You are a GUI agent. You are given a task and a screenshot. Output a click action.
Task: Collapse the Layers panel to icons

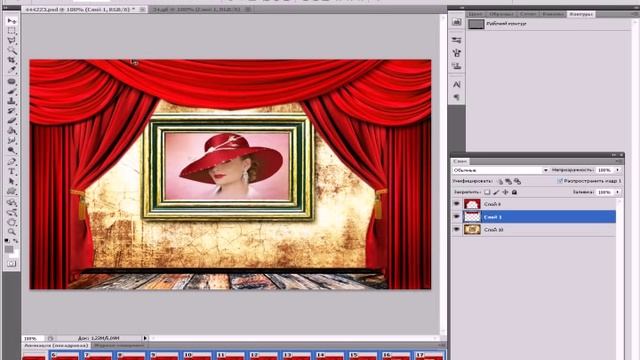[613, 155]
